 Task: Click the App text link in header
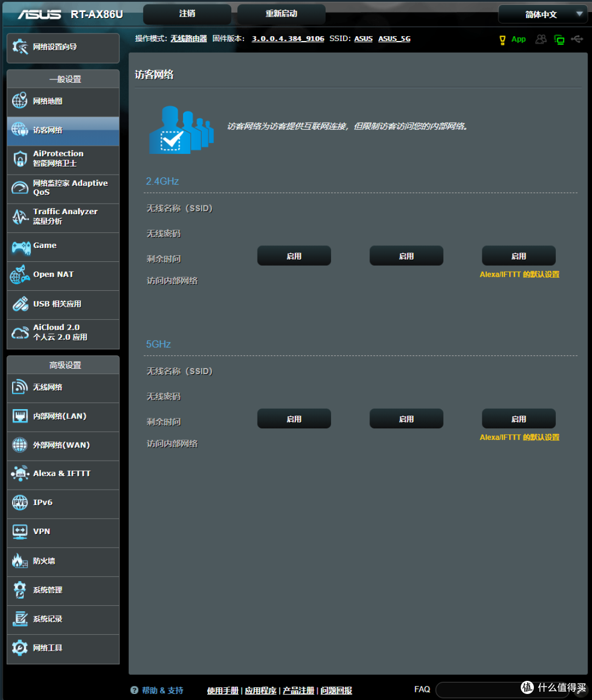pyautogui.click(x=519, y=39)
